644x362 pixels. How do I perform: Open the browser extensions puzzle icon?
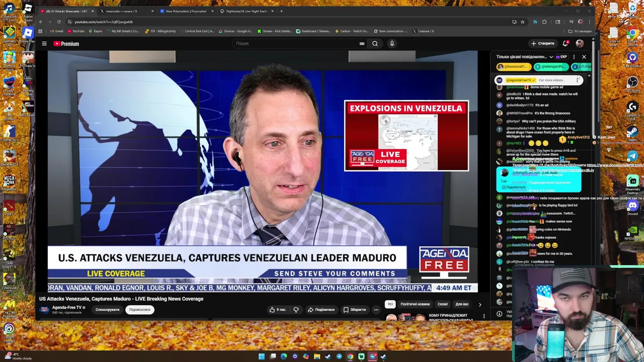(544, 22)
